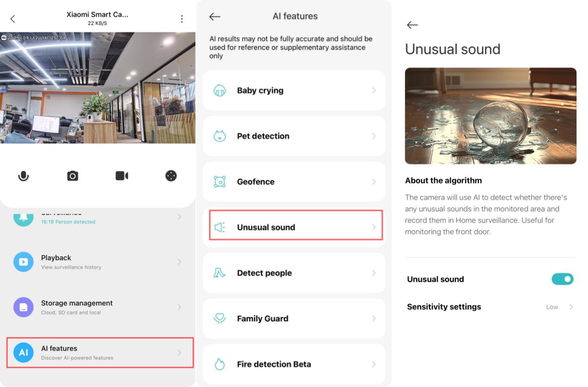Expand the Family Guard chevron
Viewport: 588px width, 387px height.
click(374, 319)
